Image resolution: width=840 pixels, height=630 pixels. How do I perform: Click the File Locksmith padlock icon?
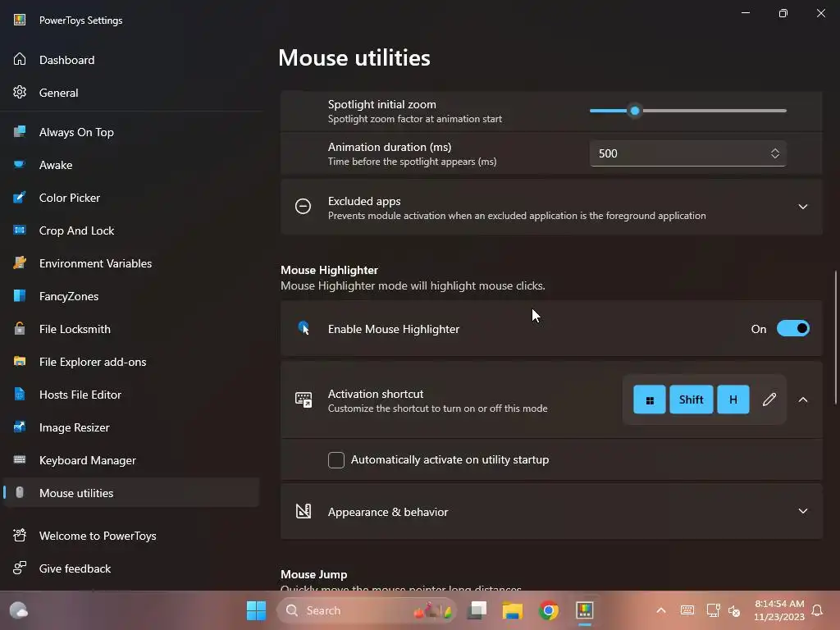20,328
